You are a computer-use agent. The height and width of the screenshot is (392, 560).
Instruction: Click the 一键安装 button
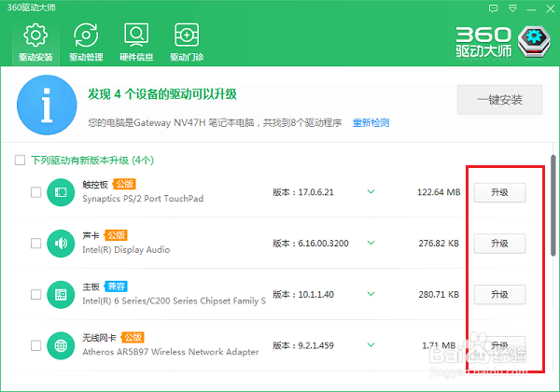(499, 100)
